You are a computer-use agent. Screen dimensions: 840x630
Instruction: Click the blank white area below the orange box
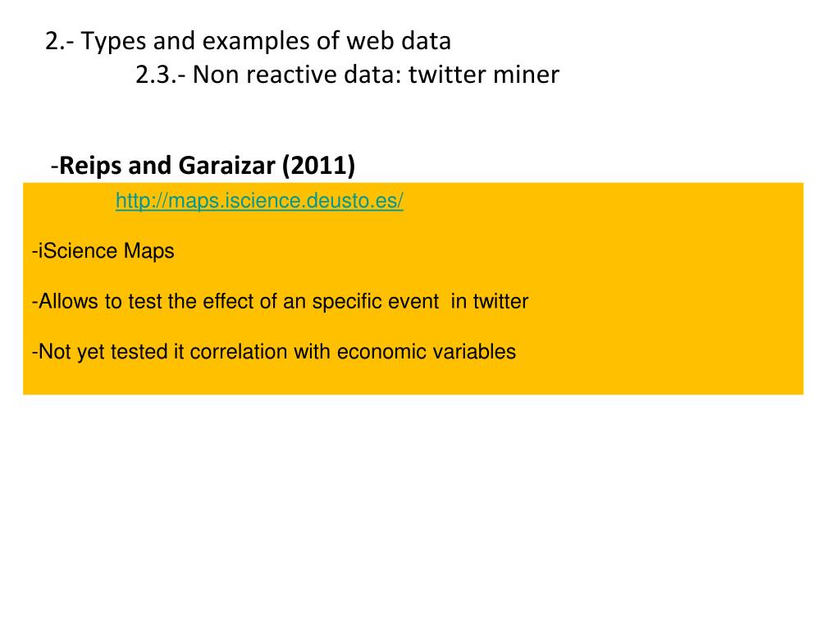coord(418,509)
